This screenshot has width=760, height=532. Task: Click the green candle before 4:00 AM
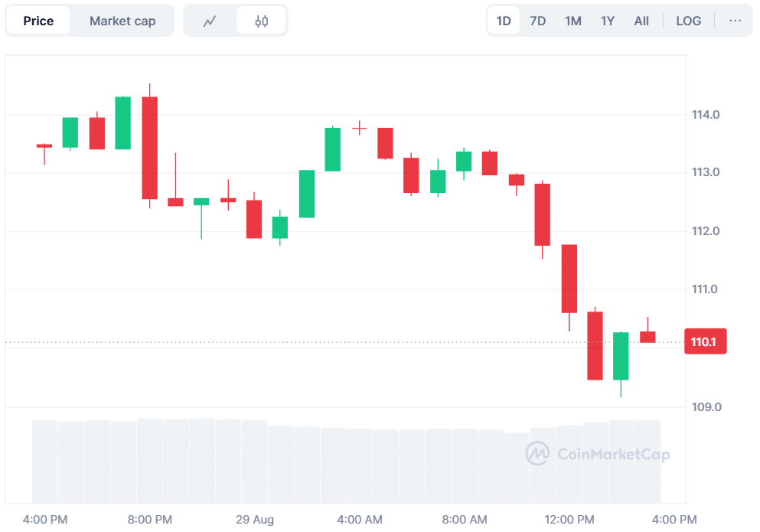point(332,149)
